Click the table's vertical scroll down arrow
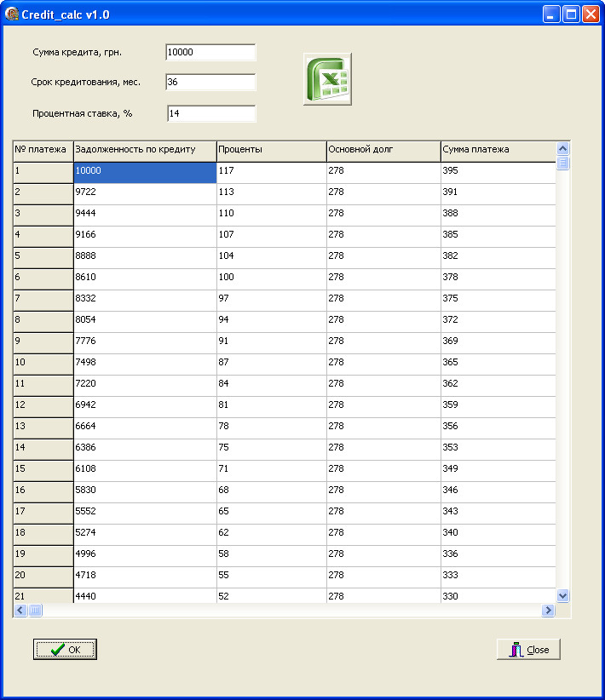The width and height of the screenshot is (605, 700). pyautogui.click(x=562, y=596)
